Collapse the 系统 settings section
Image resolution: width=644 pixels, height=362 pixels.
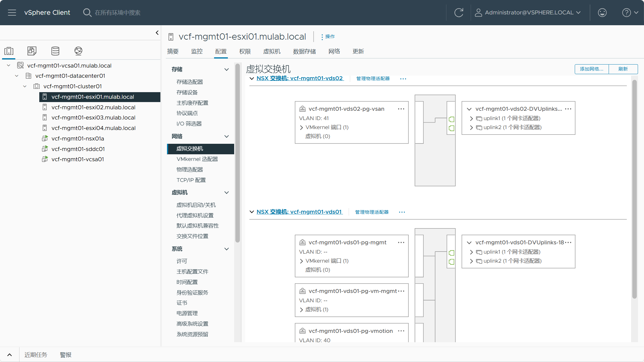click(x=227, y=249)
